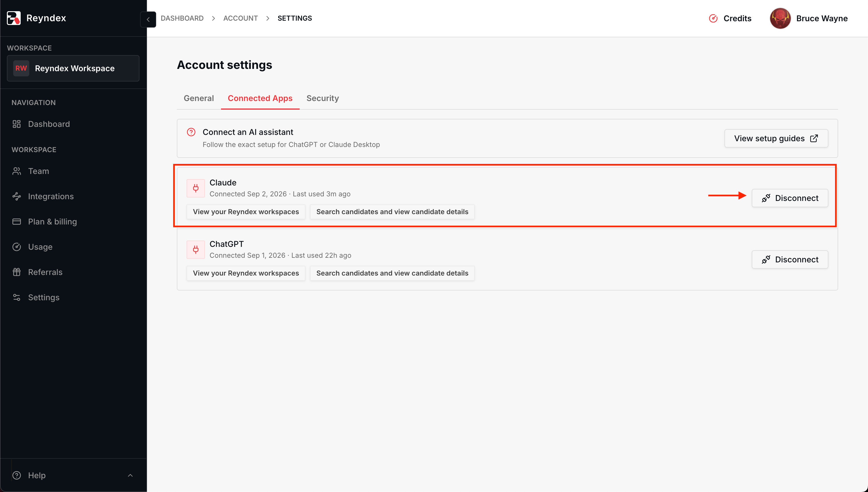Image resolution: width=868 pixels, height=492 pixels.
Task: Click the unlink icon on Claude's Disconnect button
Action: pyautogui.click(x=766, y=198)
